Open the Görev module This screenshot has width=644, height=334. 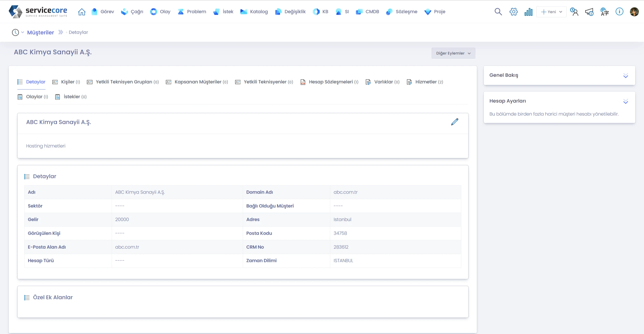pos(102,12)
